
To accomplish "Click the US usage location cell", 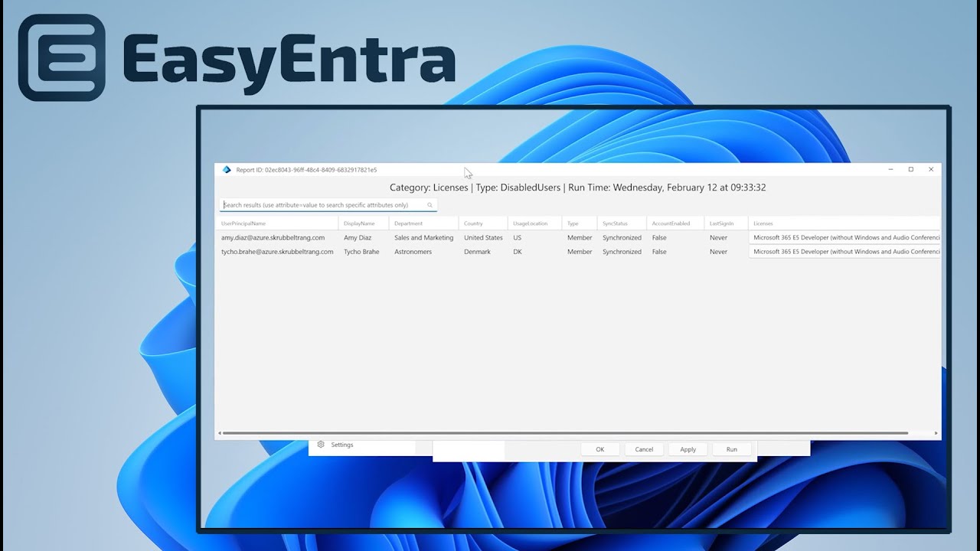I will [x=518, y=238].
